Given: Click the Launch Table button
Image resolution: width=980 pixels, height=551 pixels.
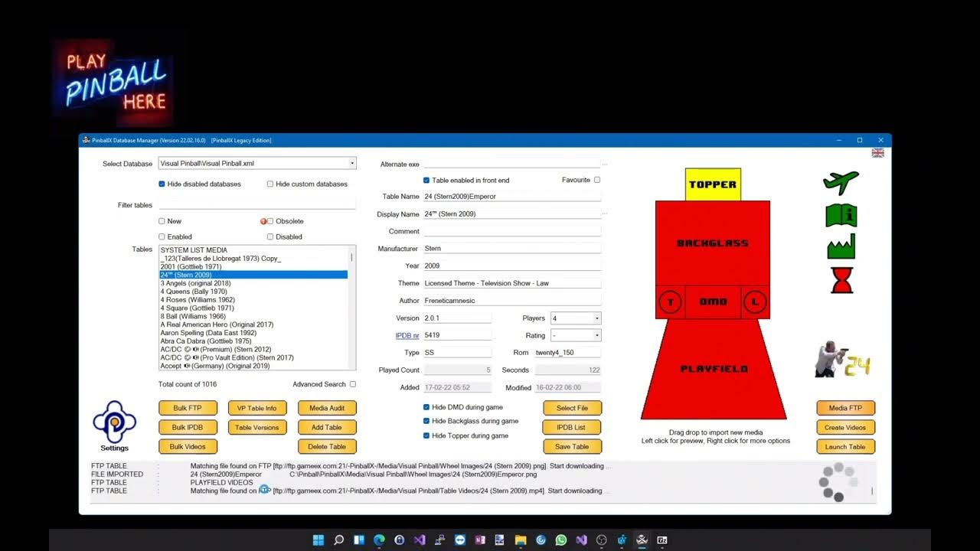Looking at the screenshot, I should tap(845, 446).
